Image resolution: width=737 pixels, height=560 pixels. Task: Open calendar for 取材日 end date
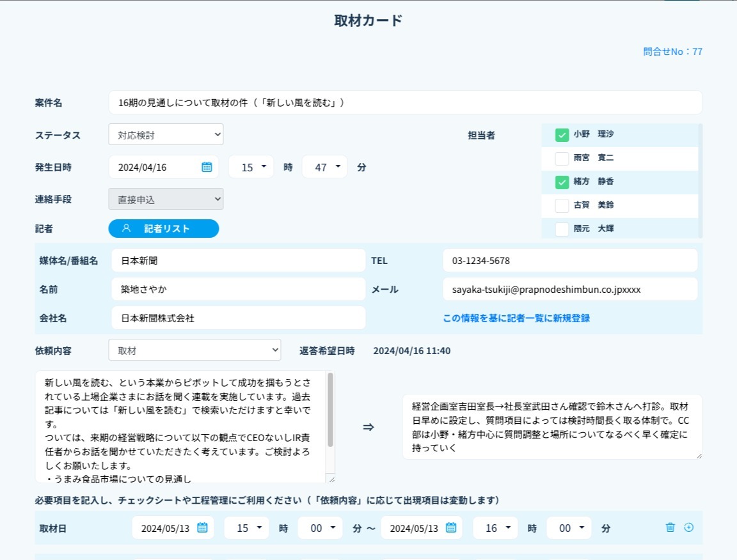coord(451,528)
